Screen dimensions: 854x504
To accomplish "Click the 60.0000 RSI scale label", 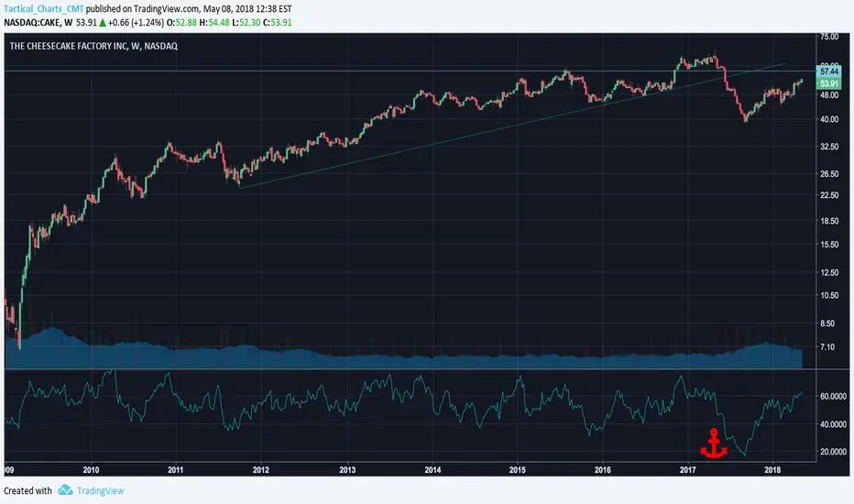I will click(x=833, y=396).
